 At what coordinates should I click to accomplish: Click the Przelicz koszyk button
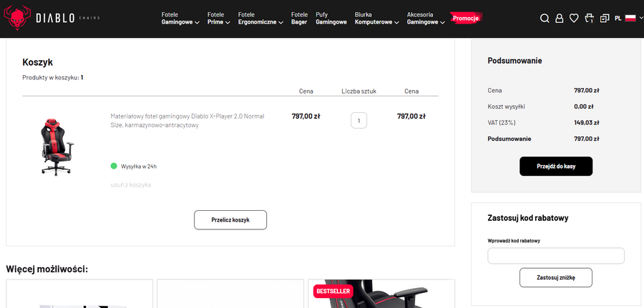(230, 219)
